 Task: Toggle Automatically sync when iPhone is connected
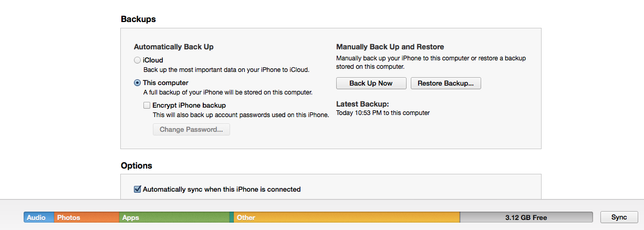138,189
